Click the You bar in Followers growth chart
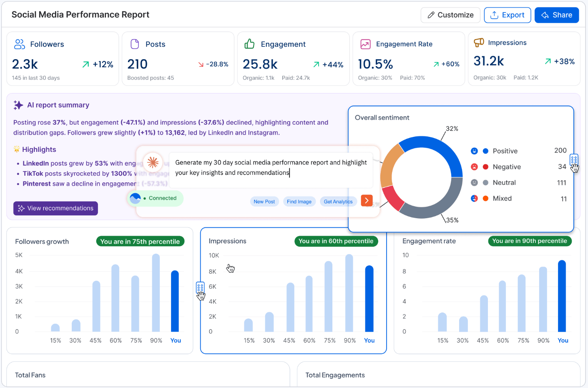Viewport: 588px width, 388px height. click(175, 301)
